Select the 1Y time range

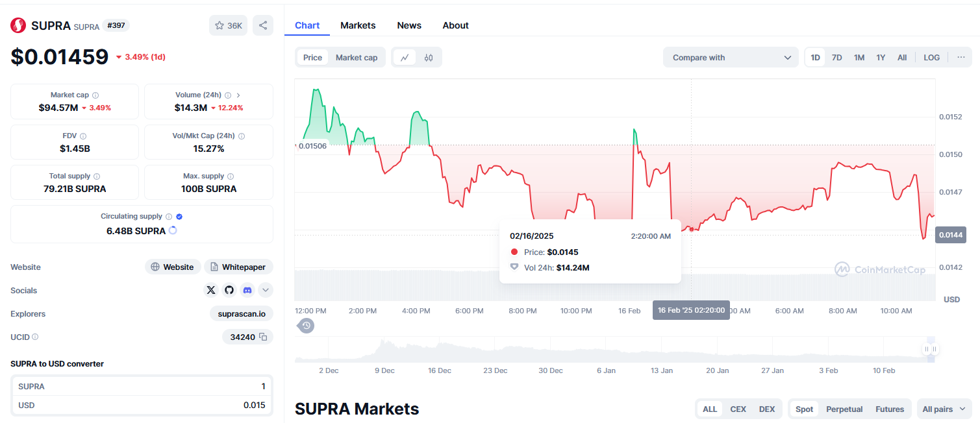click(x=881, y=57)
